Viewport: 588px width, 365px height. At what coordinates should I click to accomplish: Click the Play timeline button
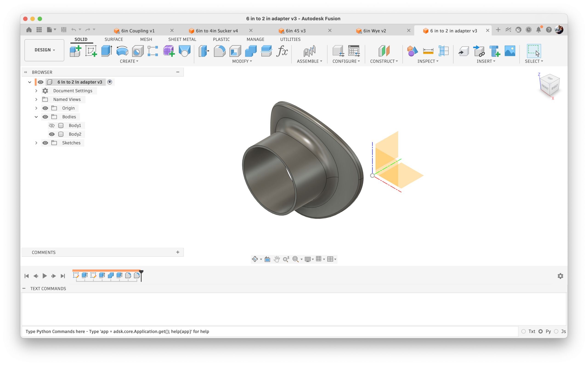click(45, 276)
